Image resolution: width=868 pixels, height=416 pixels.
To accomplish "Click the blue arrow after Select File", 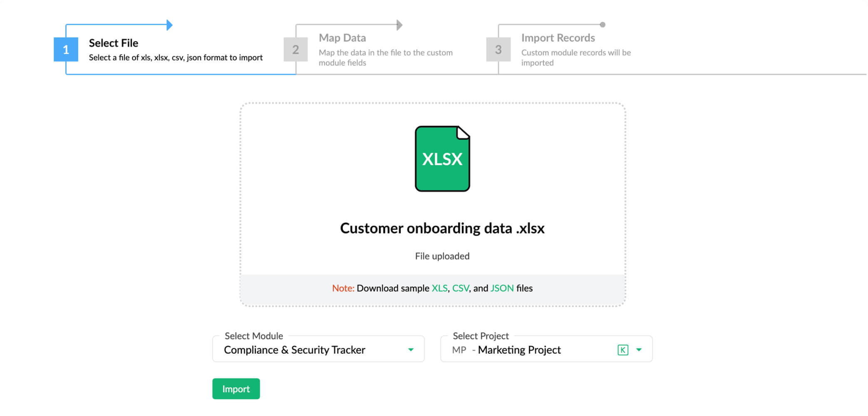I will point(169,25).
